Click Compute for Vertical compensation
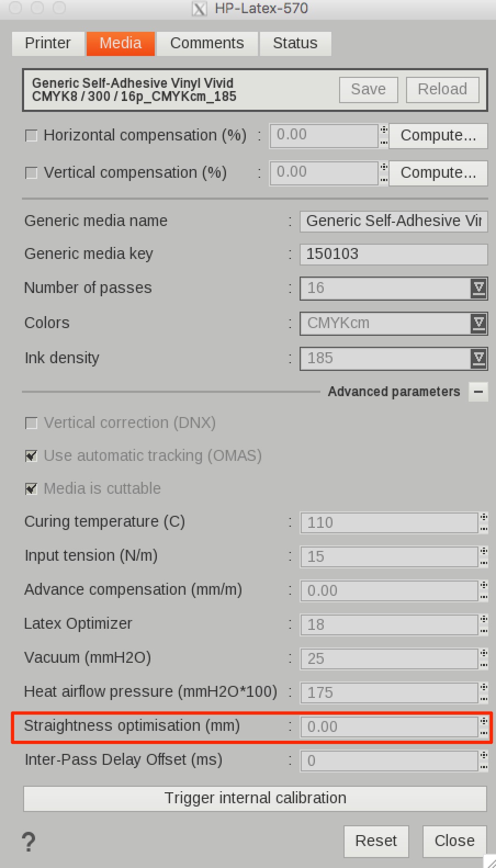Screen dimensions: 496x868 pos(438,173)
